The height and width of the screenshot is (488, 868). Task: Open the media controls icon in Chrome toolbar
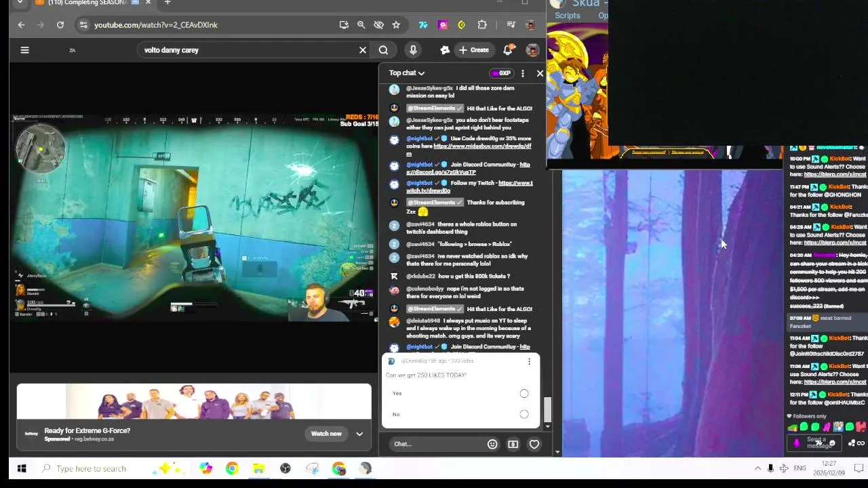coord(511,25)
